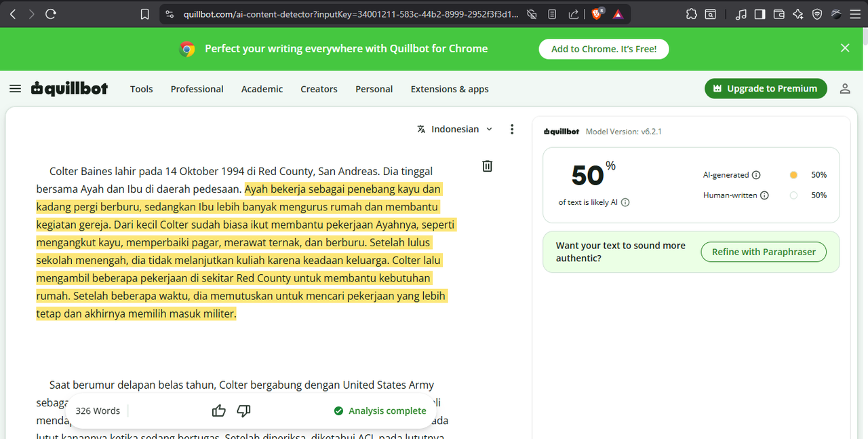This screenshot has width=868, height=439.
Task: Open the Tools menu
Action: pyautogui.click(x=142, y=89)
